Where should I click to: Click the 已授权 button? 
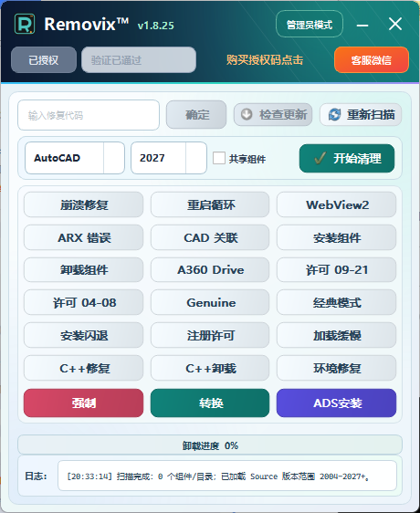[44, 60]
